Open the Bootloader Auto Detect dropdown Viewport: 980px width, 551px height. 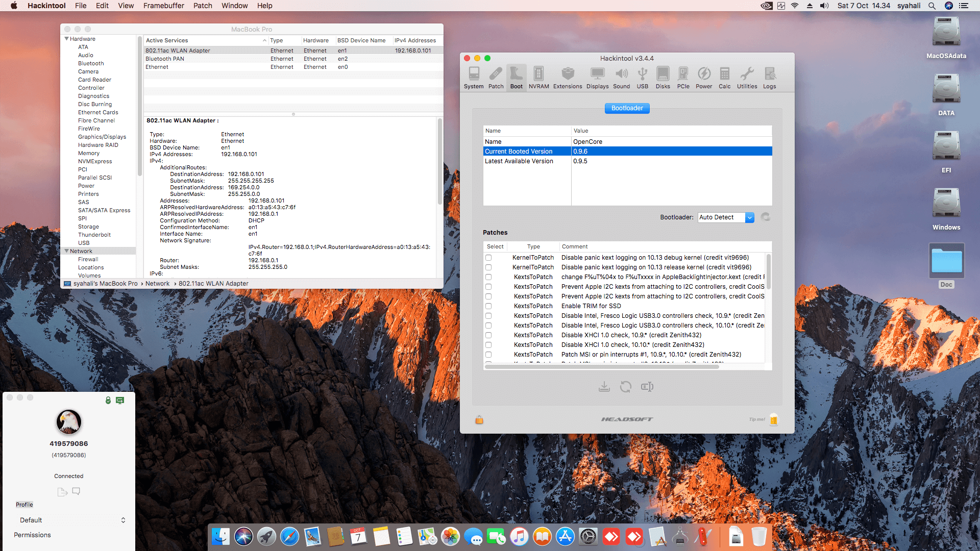(x=725, y=217)
